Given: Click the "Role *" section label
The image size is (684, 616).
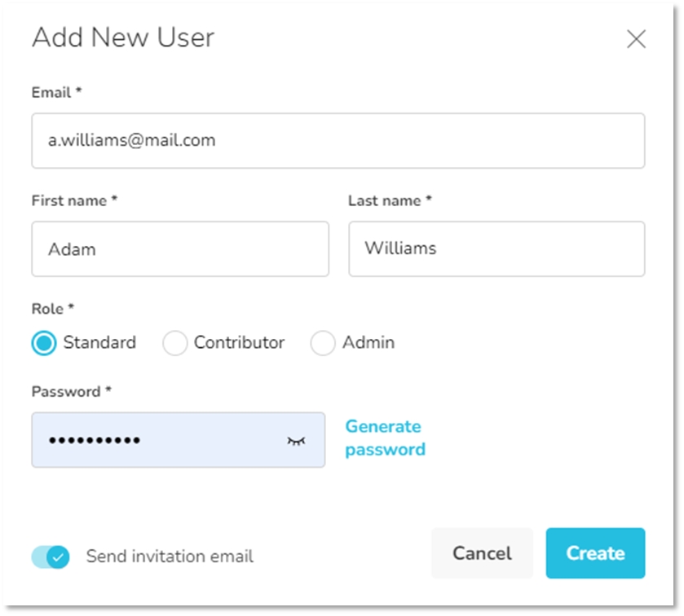Looking at the screenshot, I should pyautogui.click(x=52, y=309).
